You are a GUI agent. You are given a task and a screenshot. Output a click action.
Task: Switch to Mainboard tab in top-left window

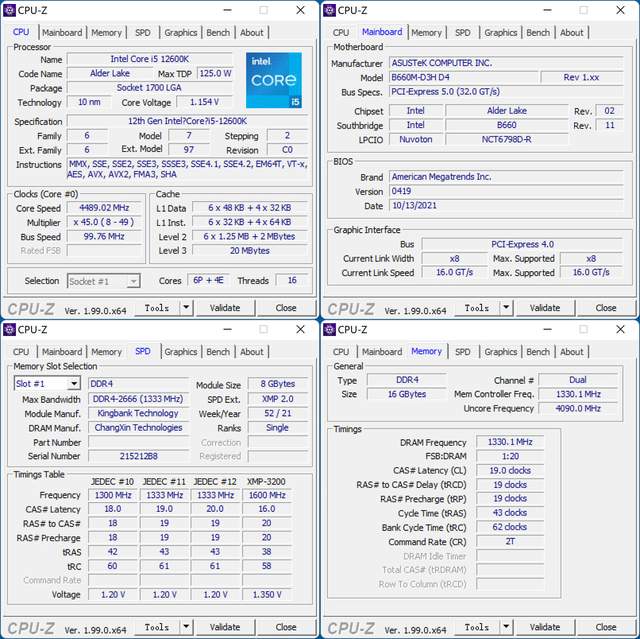62,33
